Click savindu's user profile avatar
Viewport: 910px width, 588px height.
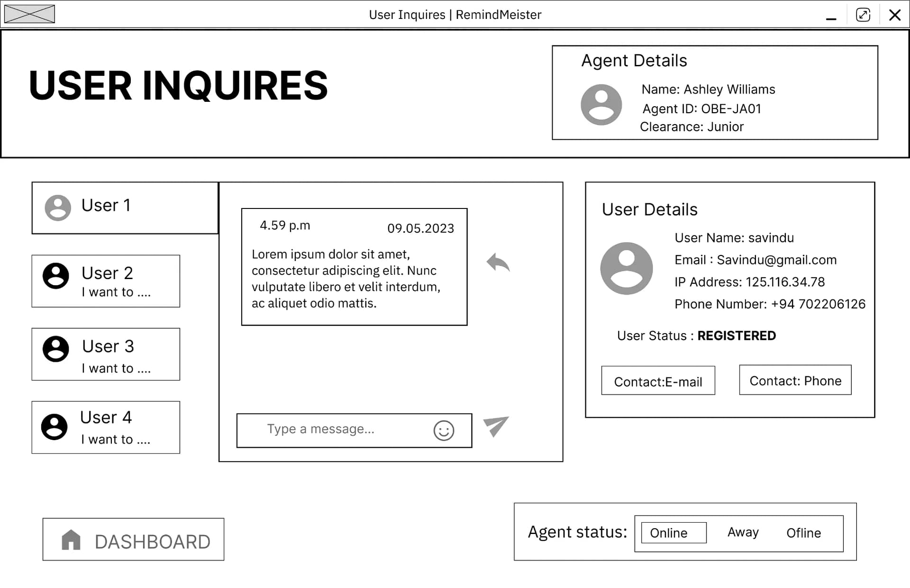(x=626, y=268)
